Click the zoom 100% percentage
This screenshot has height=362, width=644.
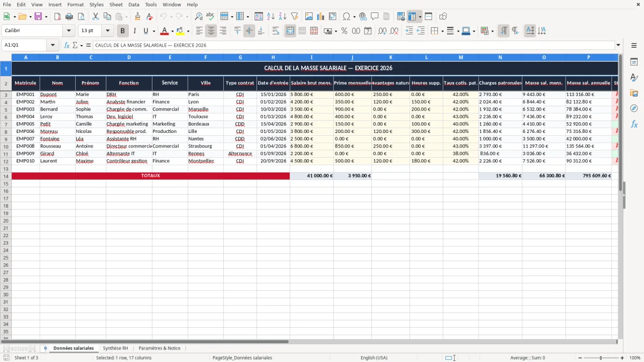[x=635, y=358]
